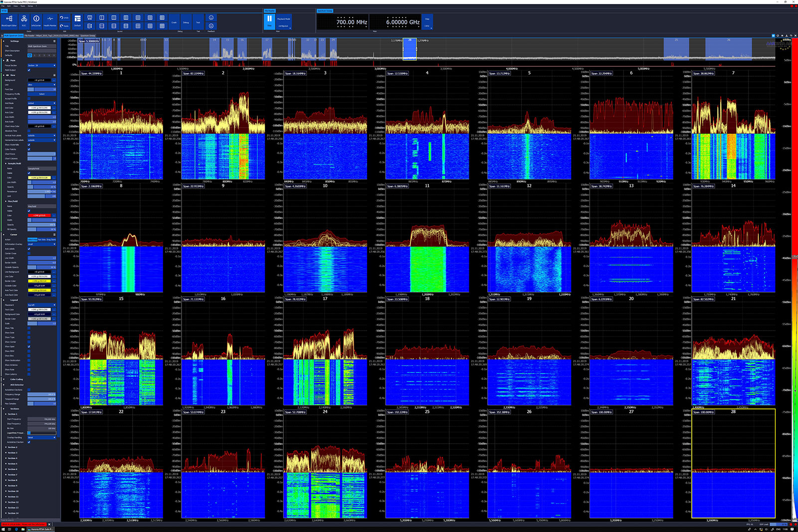Pause file reader playback
The width and height of the screenshot is (798, 532).
[x=269, y=21]
